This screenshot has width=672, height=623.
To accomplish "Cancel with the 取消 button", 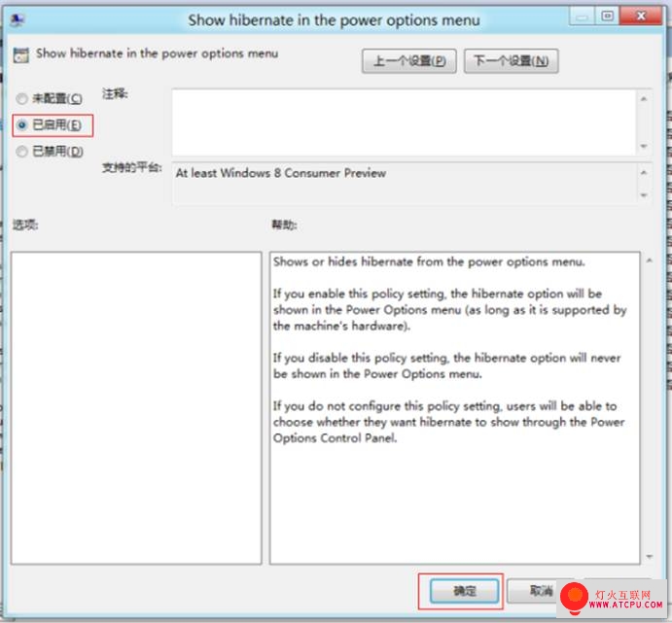I will [x=541, y=591].
